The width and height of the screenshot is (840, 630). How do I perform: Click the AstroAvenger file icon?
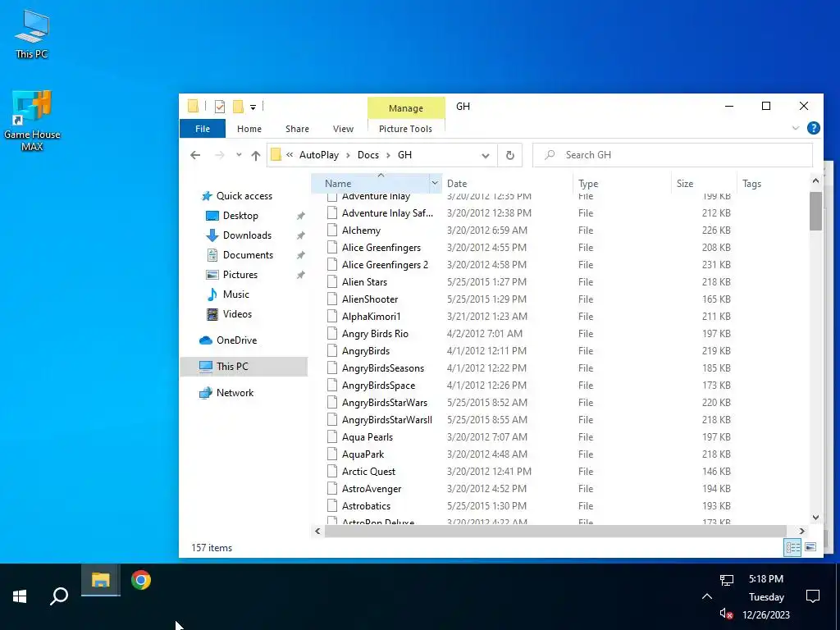point(332,489)
